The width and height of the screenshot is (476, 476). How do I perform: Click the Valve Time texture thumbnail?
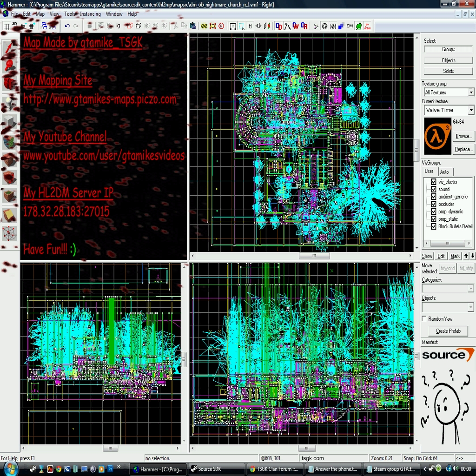(x=437, y=136)
